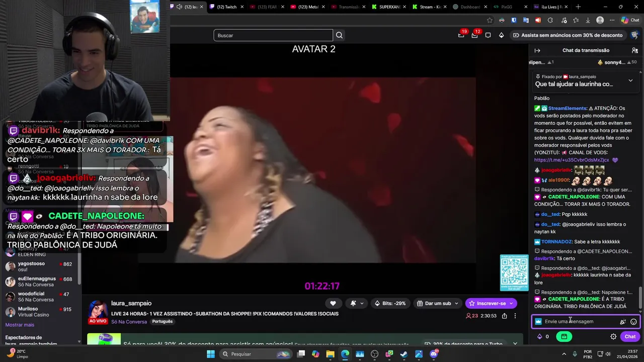Open the browser favorites list icon

point(576,20)
